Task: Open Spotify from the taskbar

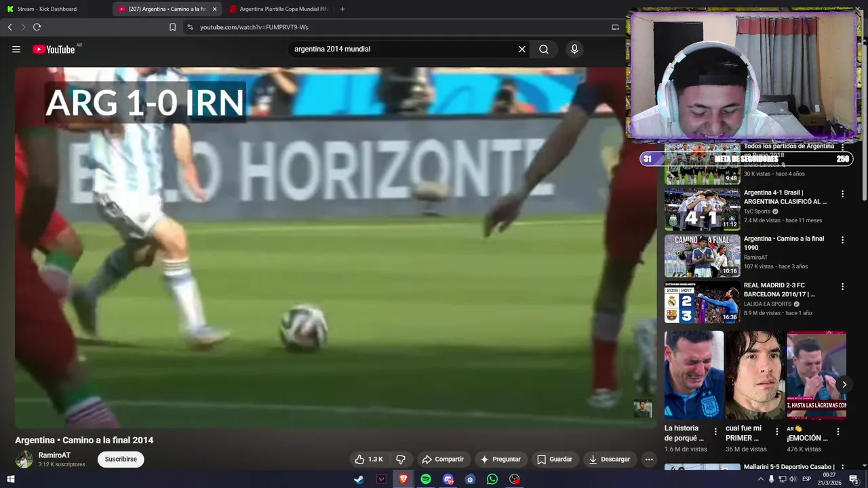Action: pos(426,479)
